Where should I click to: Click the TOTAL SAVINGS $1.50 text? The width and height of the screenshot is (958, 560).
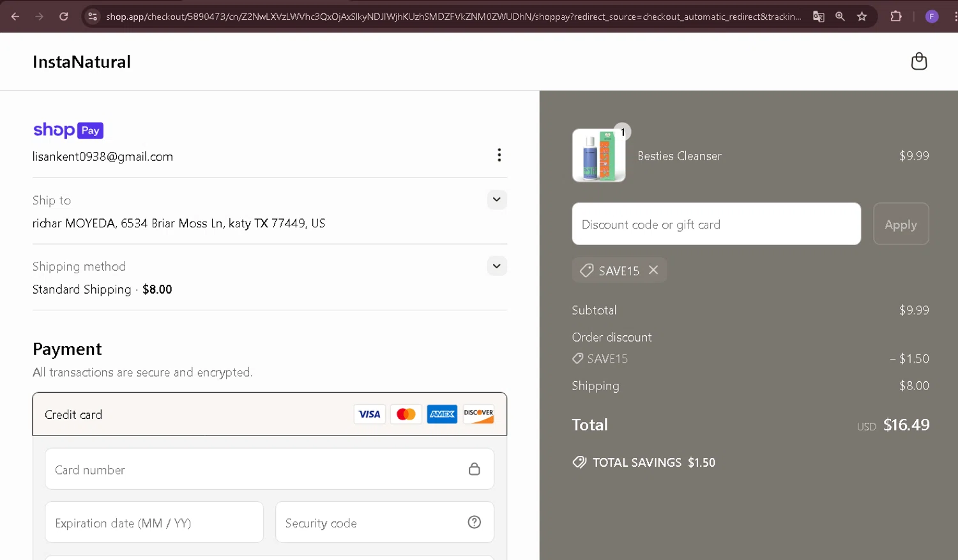point(653,462)
